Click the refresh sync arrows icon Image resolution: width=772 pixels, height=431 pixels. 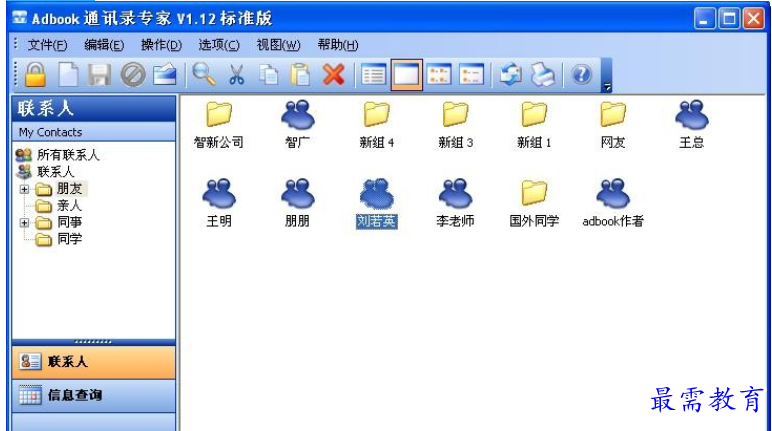(511, 75)
